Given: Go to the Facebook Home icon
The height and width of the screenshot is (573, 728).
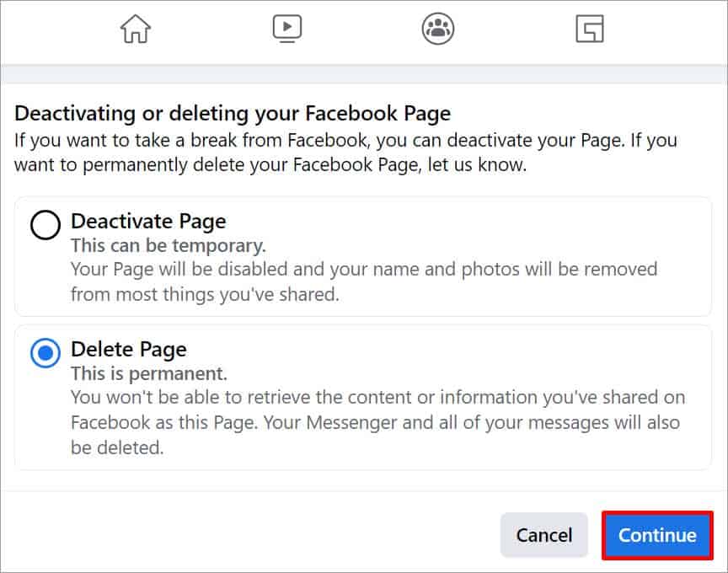Looking at the screenshot, I should point(136,29).
